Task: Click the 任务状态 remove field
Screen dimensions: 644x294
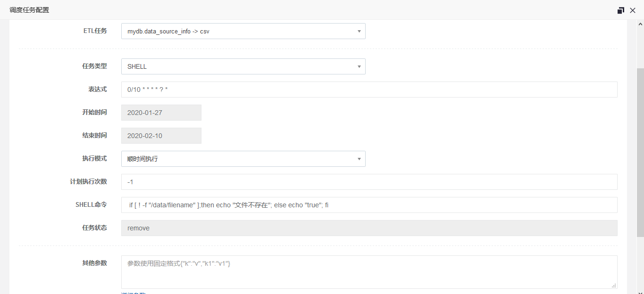Action: [369, 228]
